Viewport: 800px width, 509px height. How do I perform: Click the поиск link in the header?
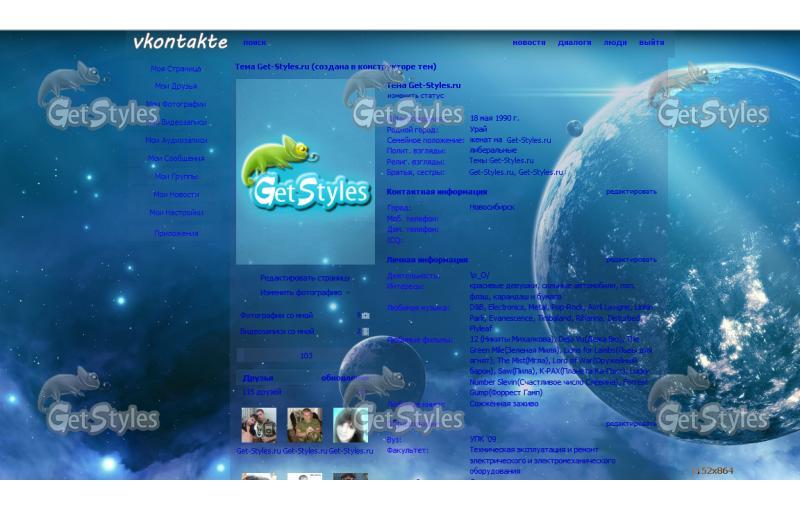254,43
